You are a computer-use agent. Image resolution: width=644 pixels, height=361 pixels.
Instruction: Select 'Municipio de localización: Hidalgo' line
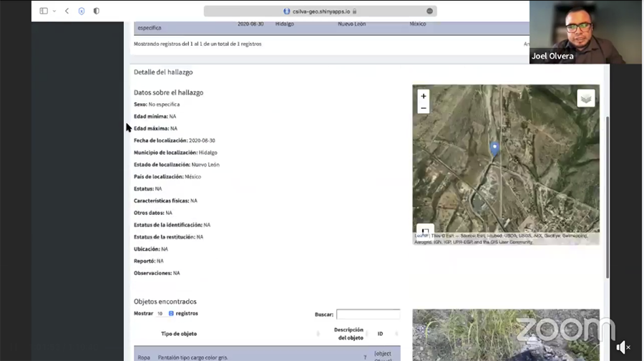175,153
